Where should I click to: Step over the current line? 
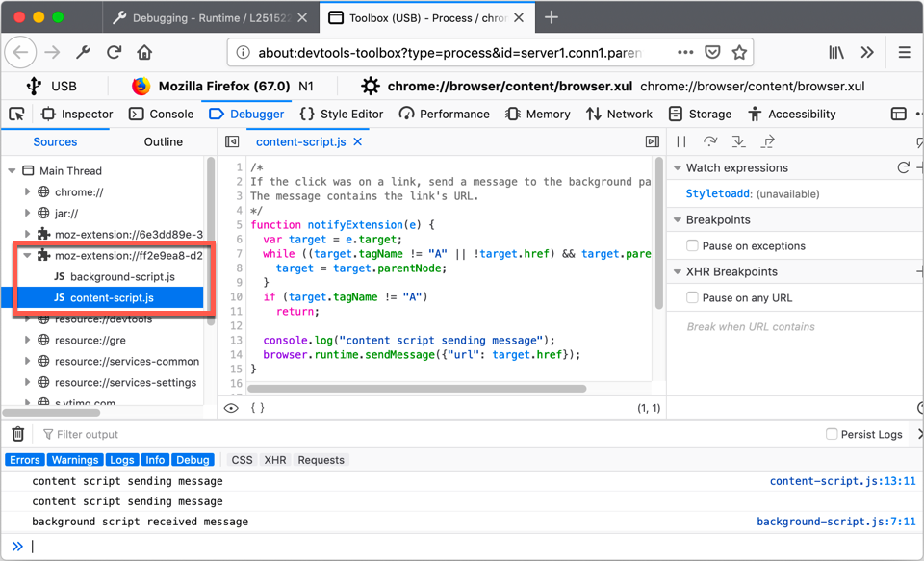click(x=708, y=141)
